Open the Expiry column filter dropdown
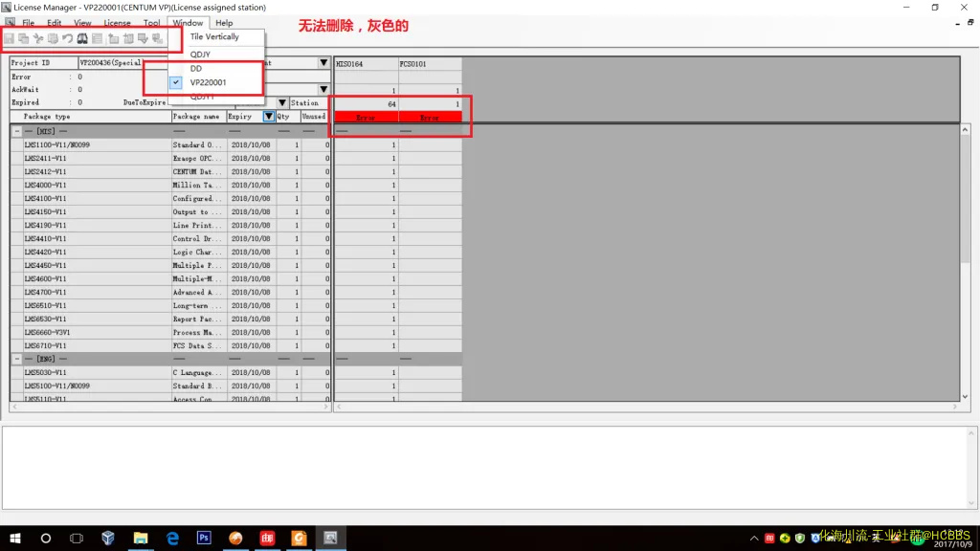The image size is (980, 551). click(x=268, y=116)
